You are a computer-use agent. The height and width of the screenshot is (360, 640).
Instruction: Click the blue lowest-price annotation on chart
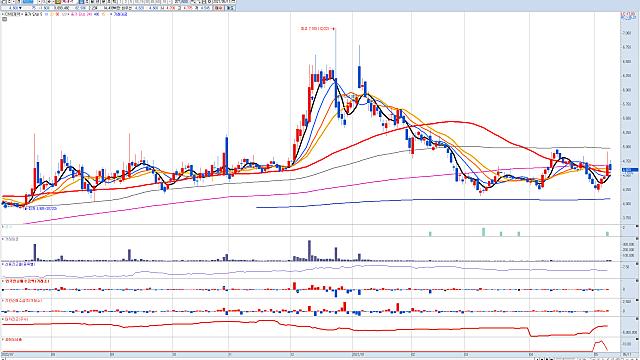pyautogui.click(x=41, y=209)
